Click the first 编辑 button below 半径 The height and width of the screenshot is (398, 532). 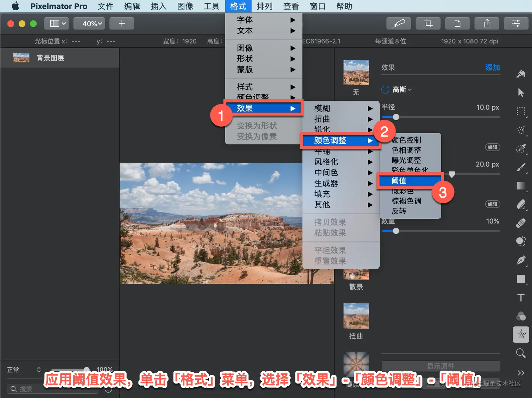493,147
